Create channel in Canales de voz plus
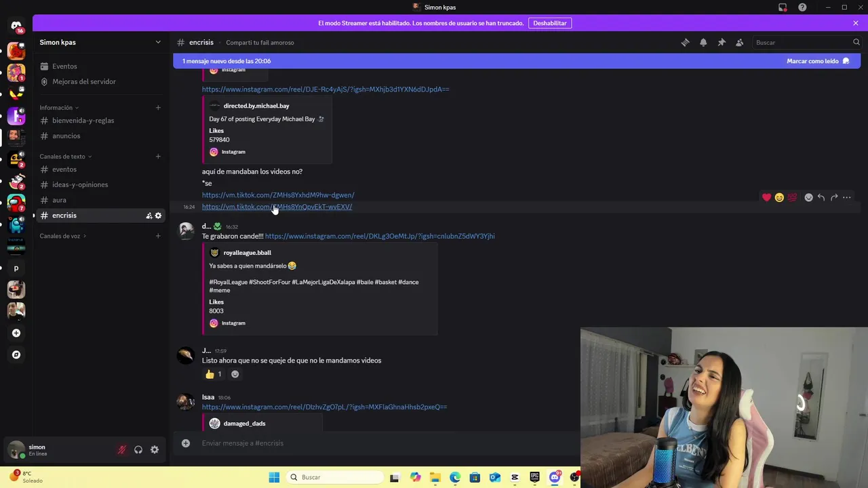 click(x=158, y=236)
